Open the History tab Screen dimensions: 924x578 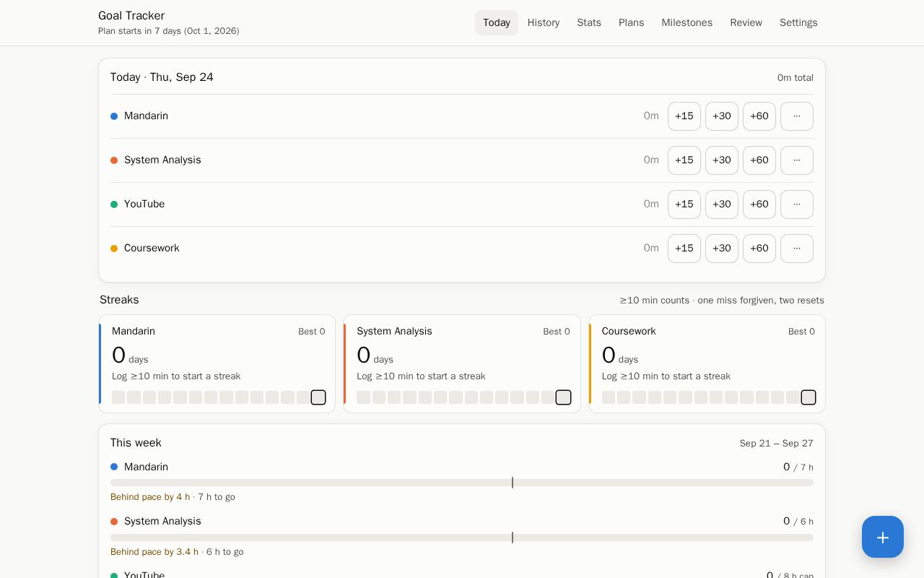[544, 22]
